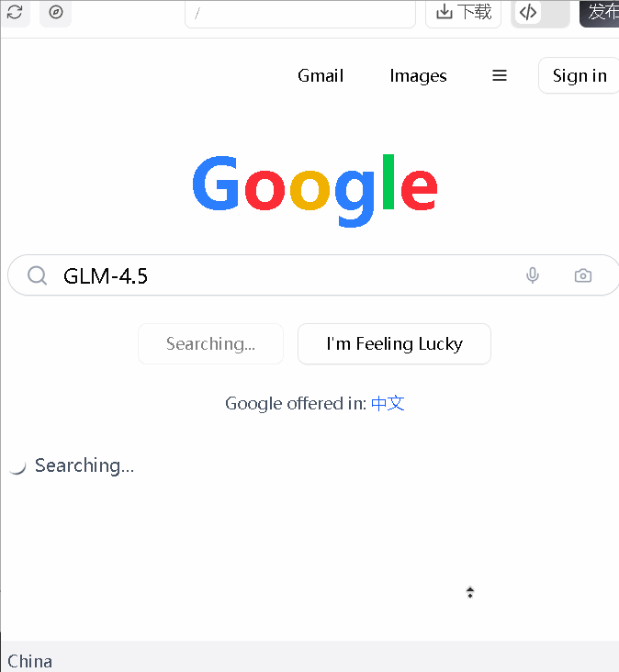Click the compass icon button

click(55, 12)
